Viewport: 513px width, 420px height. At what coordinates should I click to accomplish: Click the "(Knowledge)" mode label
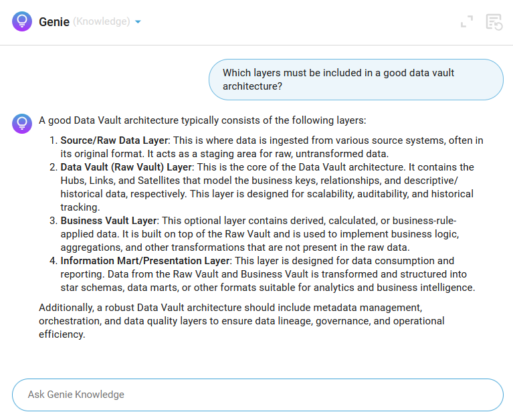(101, 21)
